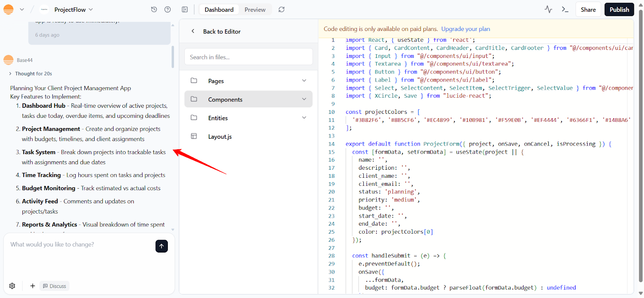
Task: Focus the Search in files field
Action: (x=248, y=57)
